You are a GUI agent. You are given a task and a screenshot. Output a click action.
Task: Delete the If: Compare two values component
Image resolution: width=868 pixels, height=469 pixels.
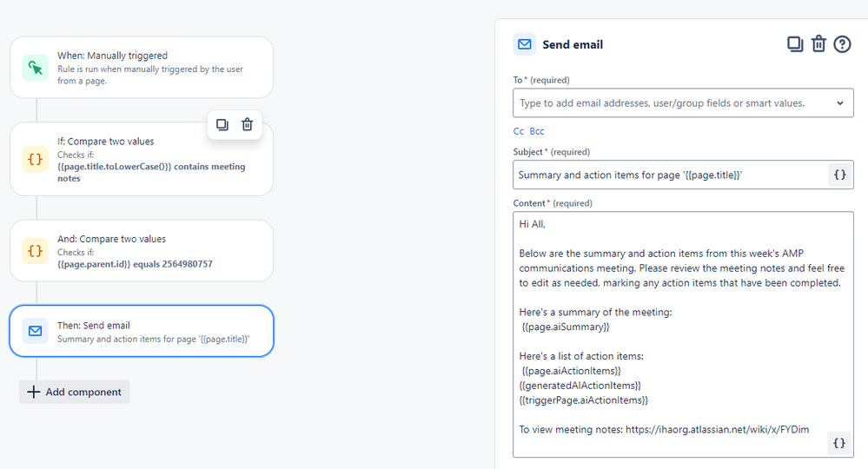(x=247, y=124)
